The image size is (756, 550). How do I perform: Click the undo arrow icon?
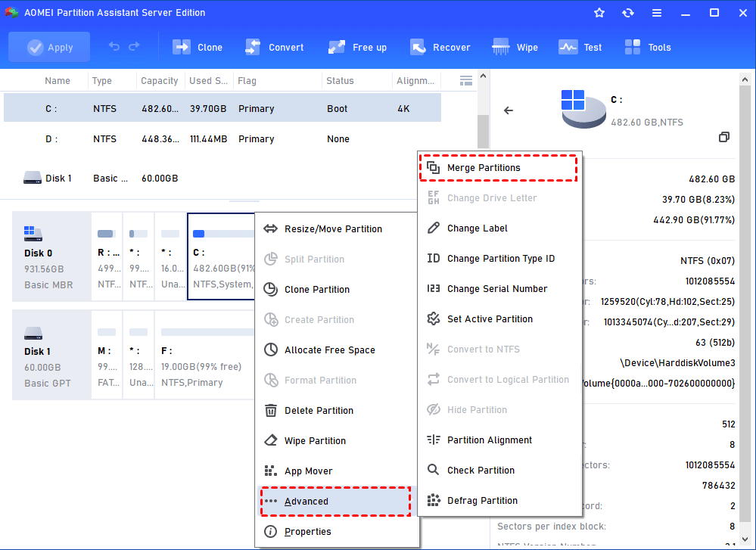tap(114, 46)
